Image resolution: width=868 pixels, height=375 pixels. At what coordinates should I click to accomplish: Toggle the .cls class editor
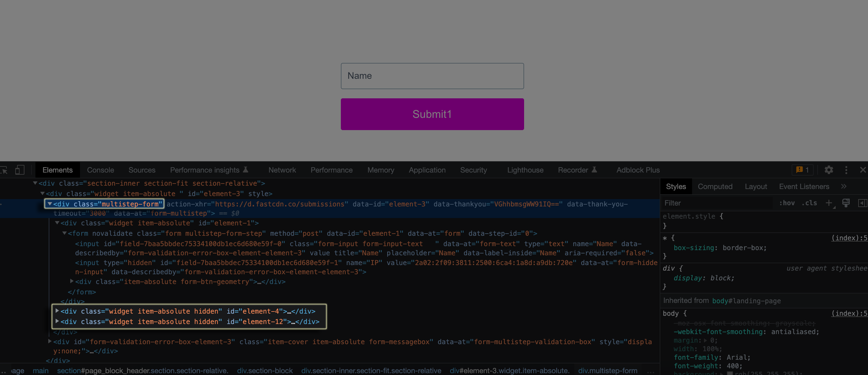point(809,203)
